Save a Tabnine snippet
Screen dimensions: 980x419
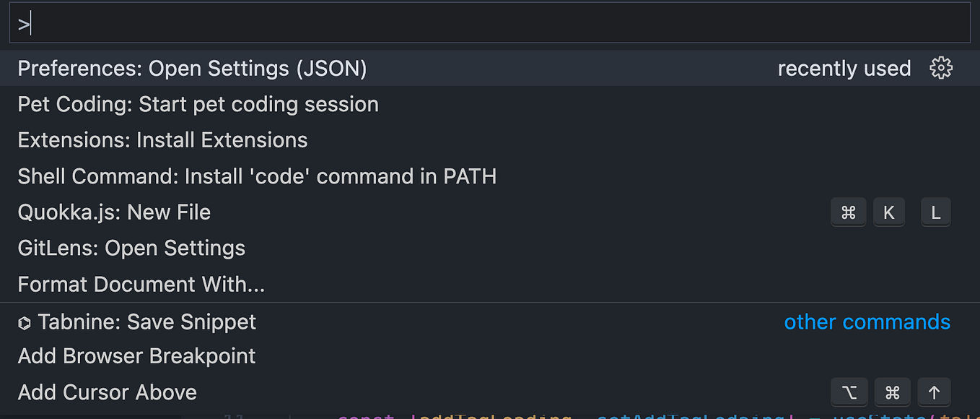(x=146, y=322)
